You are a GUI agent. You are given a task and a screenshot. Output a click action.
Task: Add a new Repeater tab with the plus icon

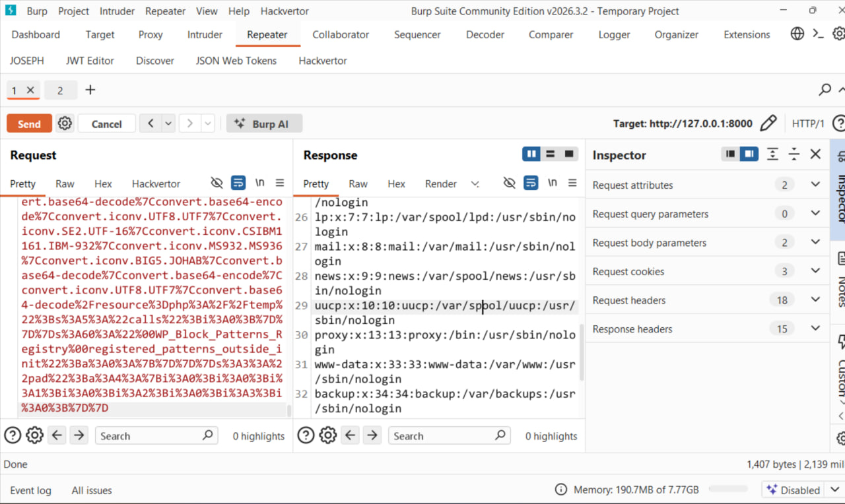(x=90, y=90)
